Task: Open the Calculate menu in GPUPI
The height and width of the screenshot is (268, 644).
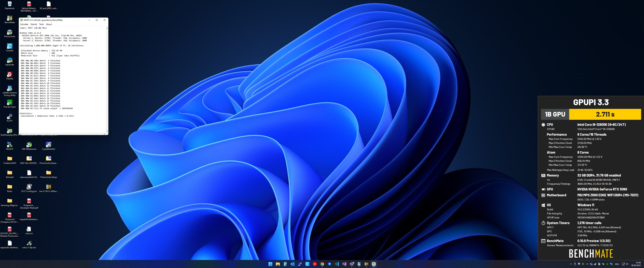Action: point(24,24)
